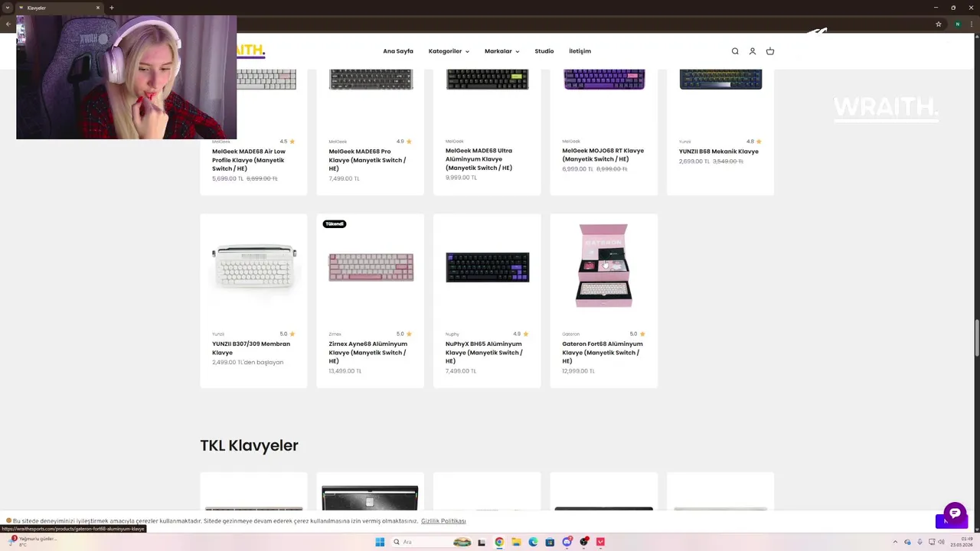980x551 pixels.
Task: Click the 5.0 rating on Gateron Fort68
Action: click(637, 334)
